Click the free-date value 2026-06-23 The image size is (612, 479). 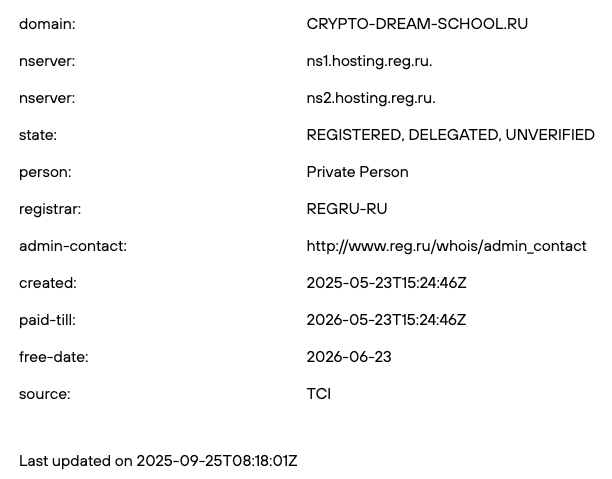point(349,357)
